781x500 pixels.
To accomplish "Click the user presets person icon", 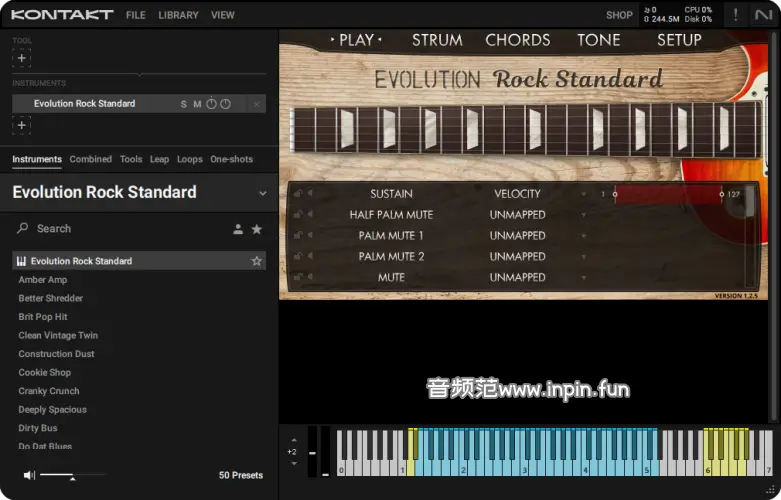I will point(238,229).
